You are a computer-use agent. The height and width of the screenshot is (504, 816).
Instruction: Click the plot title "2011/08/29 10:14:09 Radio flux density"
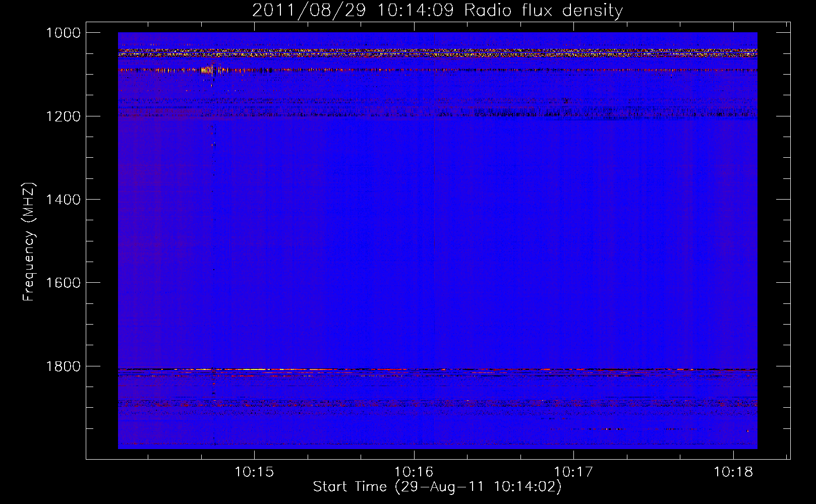(437, 11)
